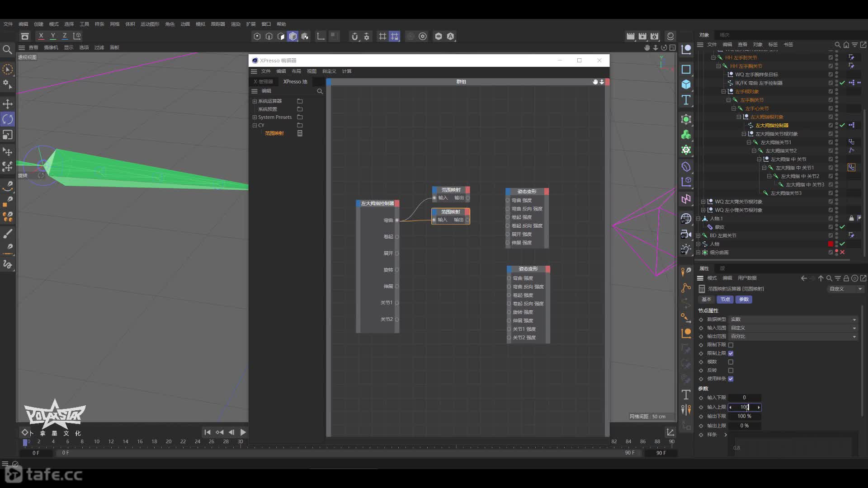The width and height of the screenshot is (868, 488).
Task: Select 范围映射 item in CY folder
Action: (x=274, y=133)
